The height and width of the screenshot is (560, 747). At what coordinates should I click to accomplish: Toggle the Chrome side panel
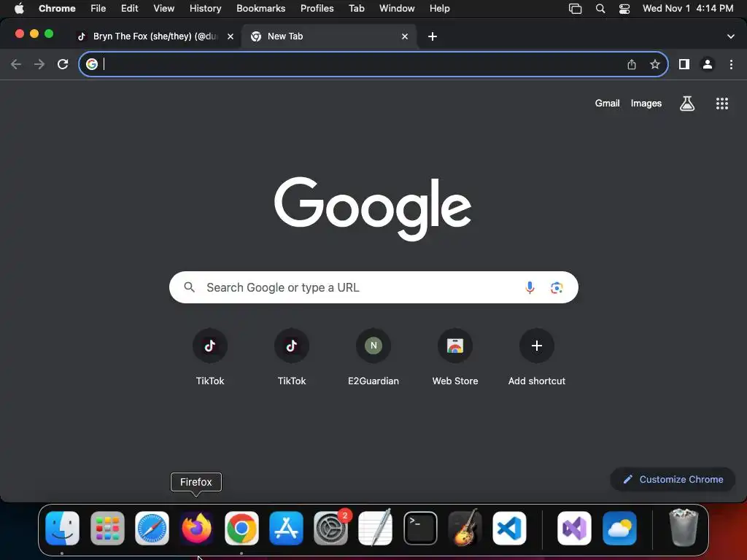(x=684, y=64)
